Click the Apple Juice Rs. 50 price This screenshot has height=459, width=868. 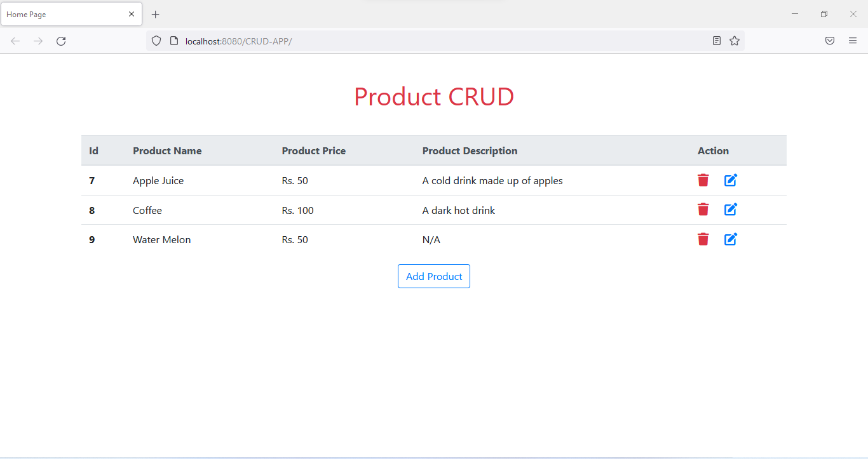coord(295,181)
